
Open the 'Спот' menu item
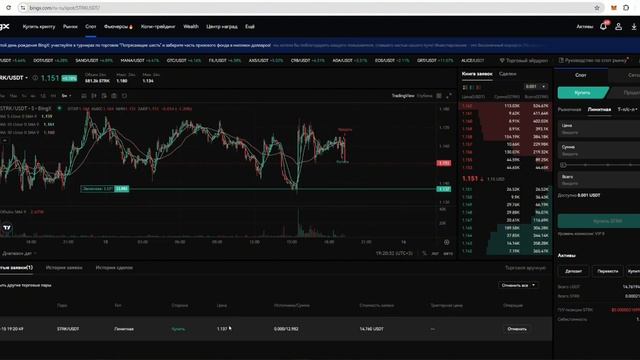pyautogui.click(x=91, y=27)
